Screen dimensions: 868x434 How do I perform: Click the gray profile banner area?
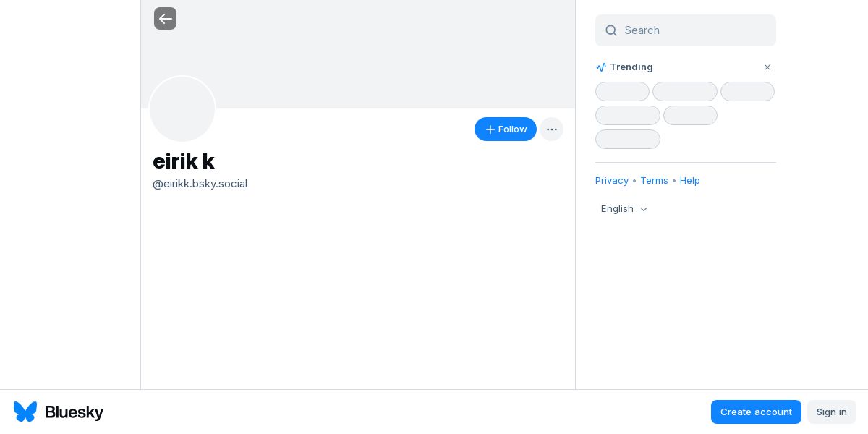click(391, 54)
